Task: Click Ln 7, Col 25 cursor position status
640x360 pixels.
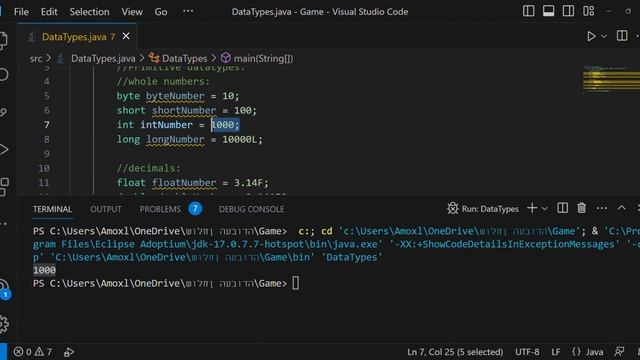Action: point(455,352)
